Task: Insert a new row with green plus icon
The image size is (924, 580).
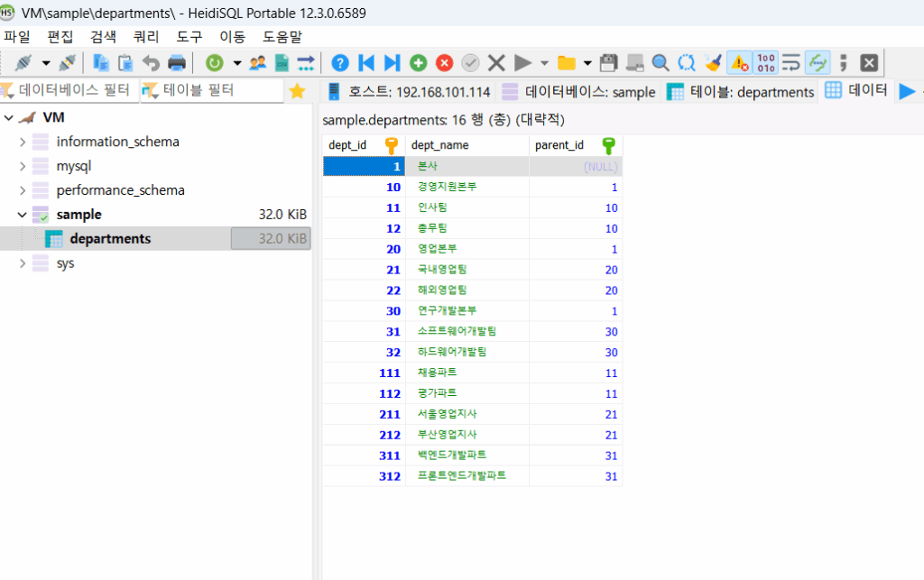Action: (417, 62)
